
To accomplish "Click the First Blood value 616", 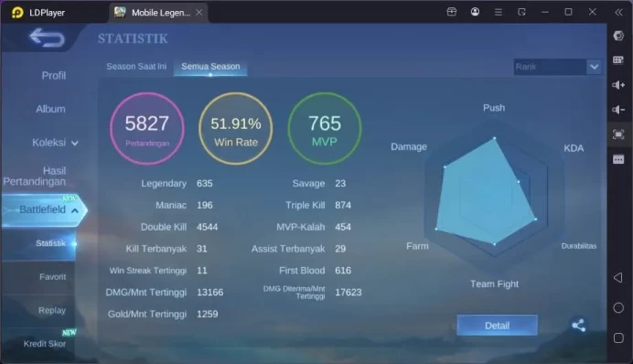I will point(343,271).
